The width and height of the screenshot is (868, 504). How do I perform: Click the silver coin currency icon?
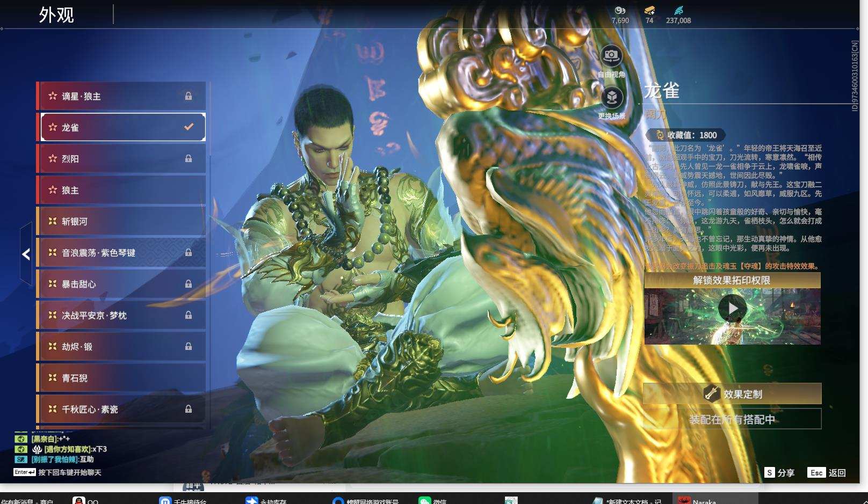tap(620, 10)
